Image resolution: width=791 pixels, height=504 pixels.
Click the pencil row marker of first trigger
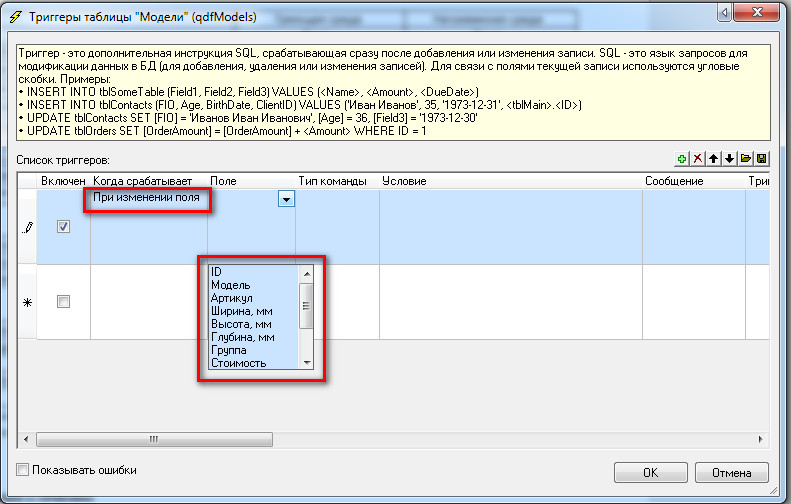[28, 227]
